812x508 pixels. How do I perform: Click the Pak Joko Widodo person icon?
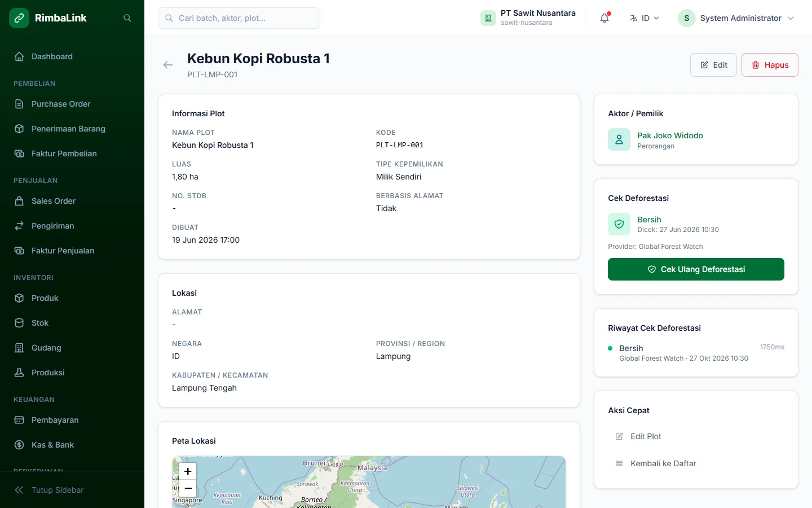(x=619, y=140)
